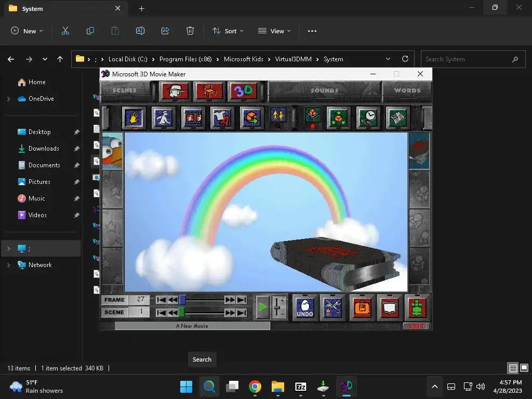Click New in File Explorer toolbar
The height and width of the screenshot is (399, 532).
(x=27, y=31)
